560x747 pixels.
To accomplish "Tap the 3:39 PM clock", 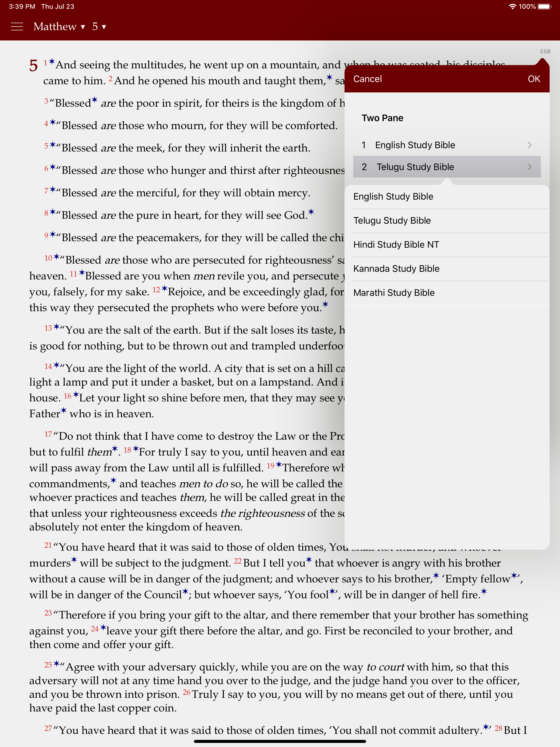I will point(22,6).
